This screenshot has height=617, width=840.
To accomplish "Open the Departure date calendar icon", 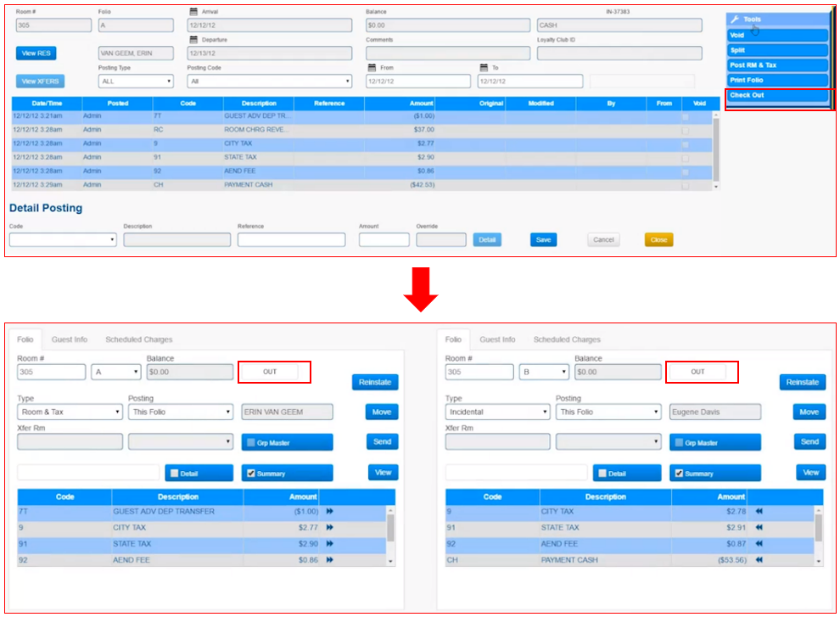I will [x=193, y=40].
